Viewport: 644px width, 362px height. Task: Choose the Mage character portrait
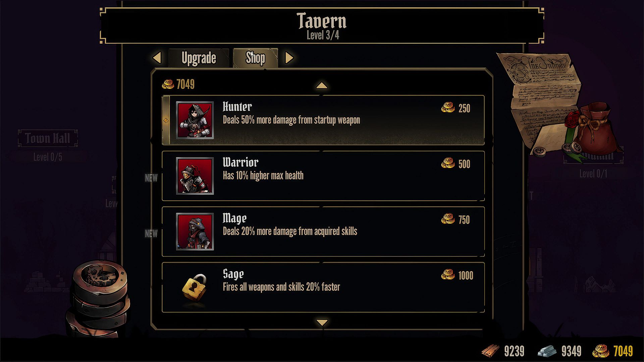pyautogui.click(x=195, y=231)
